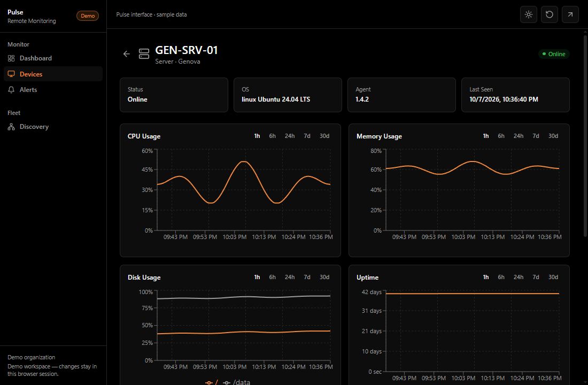
Task: Click the Monitor section heading in sidebar
Action: [x=18, y=44]
